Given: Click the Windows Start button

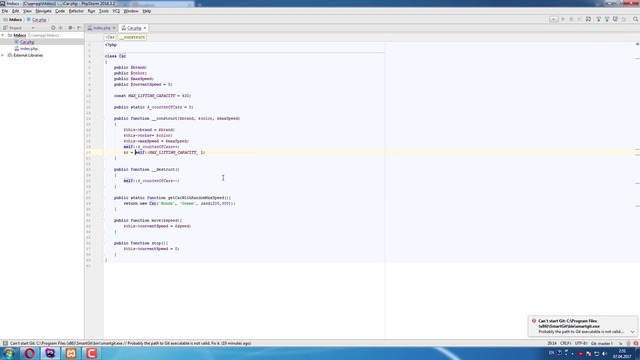Looking at the screenshot, I should pyautogui.click(x=9, y=353).
